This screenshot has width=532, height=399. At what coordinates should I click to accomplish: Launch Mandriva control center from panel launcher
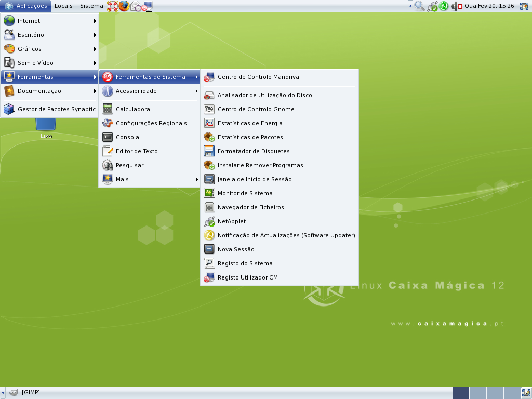pyautogui.click(x=147, y=6)
